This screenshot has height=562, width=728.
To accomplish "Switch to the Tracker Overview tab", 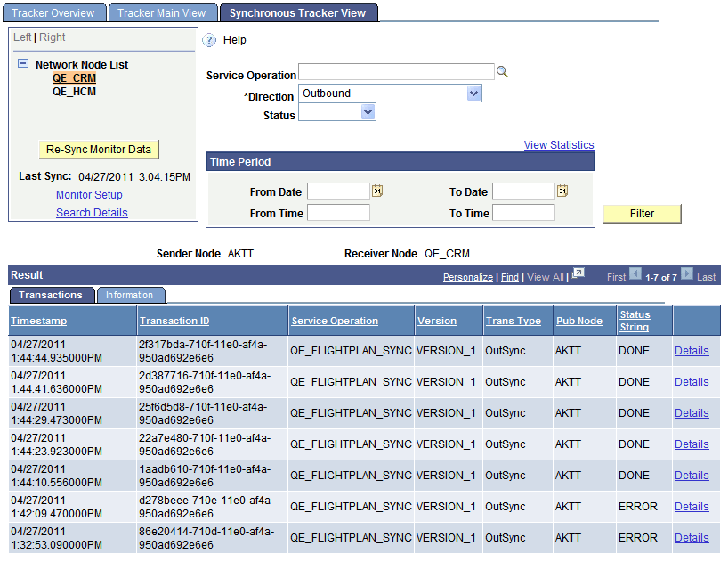I will point(53,12).
